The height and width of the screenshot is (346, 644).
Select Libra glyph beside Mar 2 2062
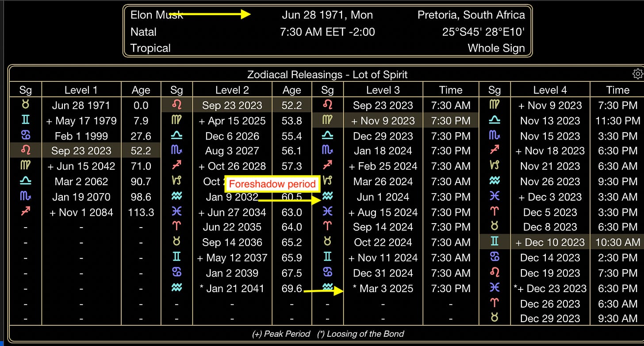coord(25,182)
